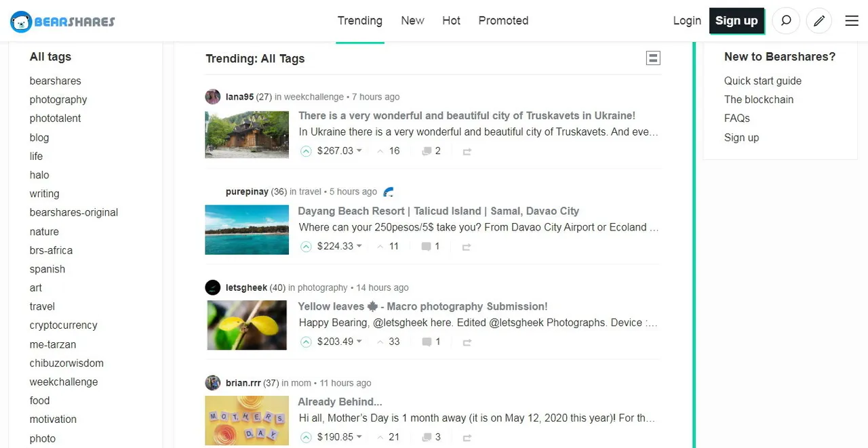Open the search magnifier icon
Viewport: 868px width, 448px height.
point(786,21)
